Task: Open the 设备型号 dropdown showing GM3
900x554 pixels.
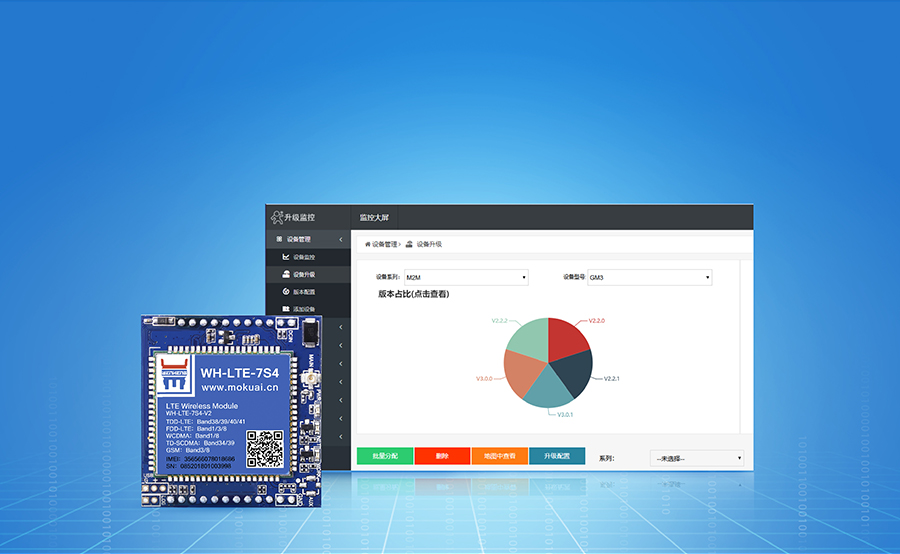Action: click(649, 277)
